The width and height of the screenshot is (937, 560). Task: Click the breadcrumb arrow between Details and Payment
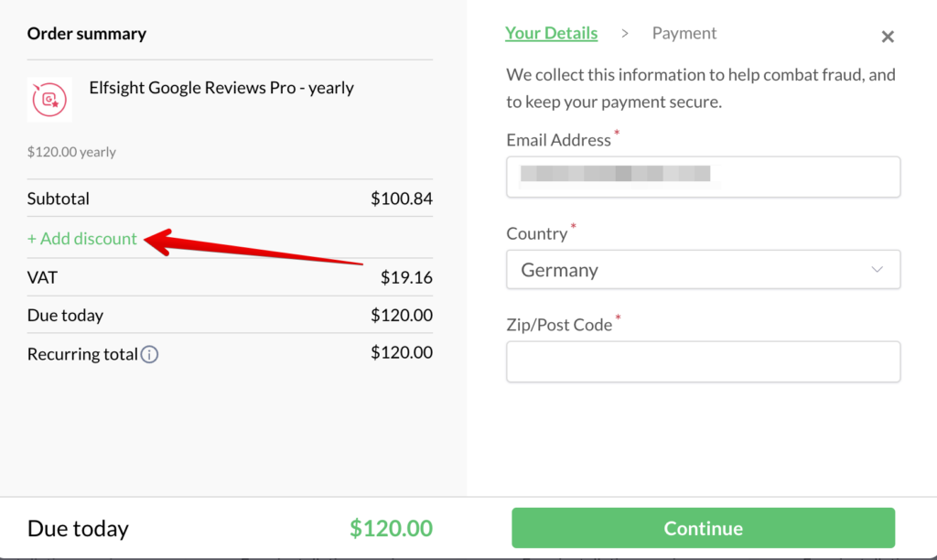(x=625, y=33)
